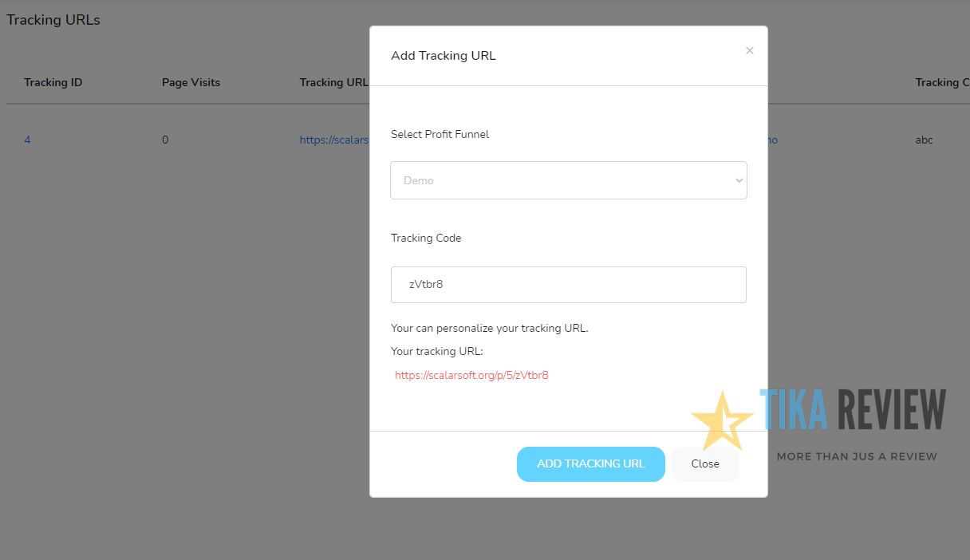Viewport: 970px width, 560px height.
Task: Click the Add Tracking URL dialog title
Action: 443,55
